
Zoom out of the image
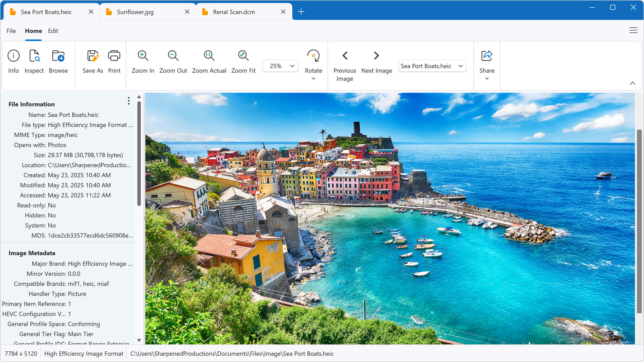click(173, 61)
